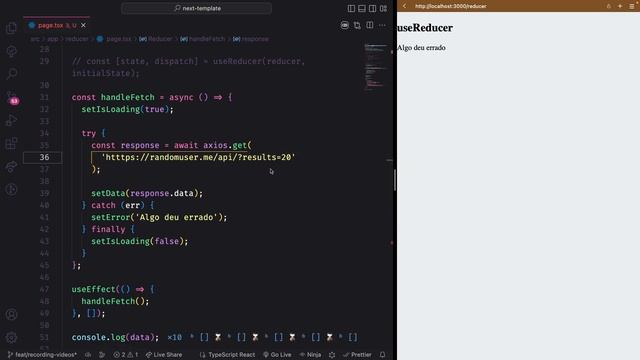Click the code minimap
Image resolution: width=640 pixels, height=360 pixels.
coord(376,67)
